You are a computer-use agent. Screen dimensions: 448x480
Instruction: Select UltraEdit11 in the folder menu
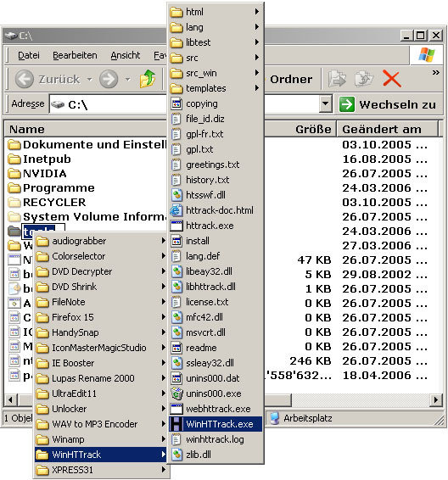click(x=101, y=393)
